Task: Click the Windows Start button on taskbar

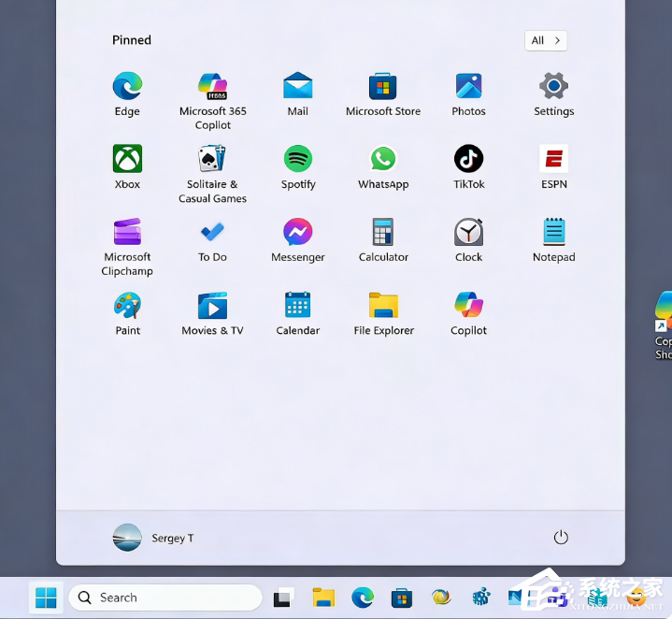Action: (46, 597)
